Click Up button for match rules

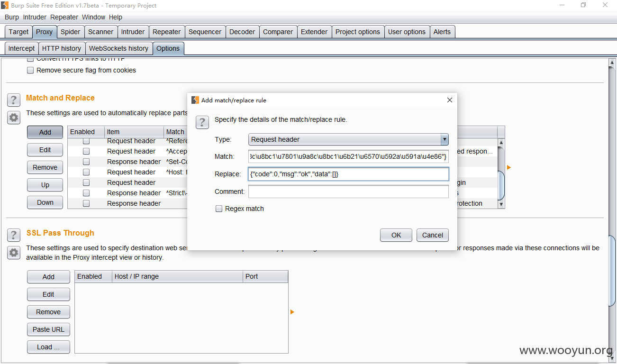tap(45, 185)
